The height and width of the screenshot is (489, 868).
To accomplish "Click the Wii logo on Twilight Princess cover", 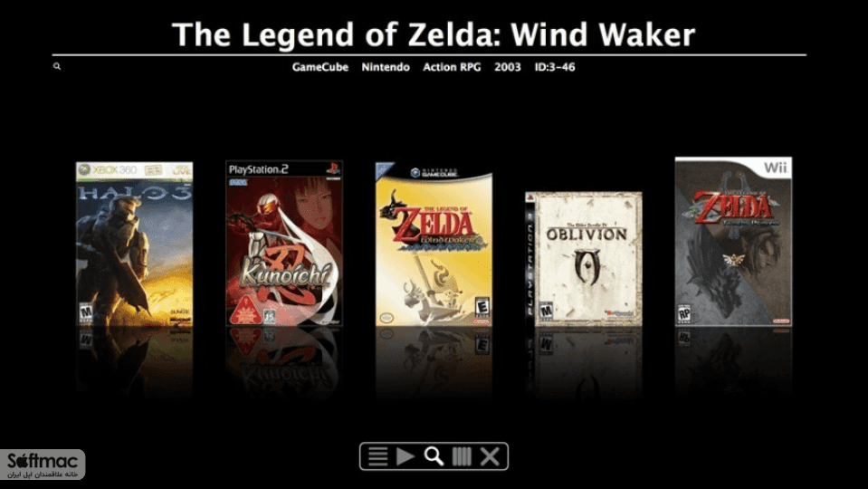I will tap(775, 168).
